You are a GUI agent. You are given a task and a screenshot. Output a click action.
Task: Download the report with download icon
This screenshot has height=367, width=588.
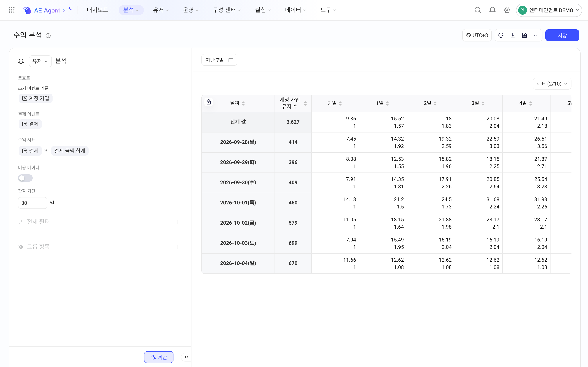click(513, 35)
